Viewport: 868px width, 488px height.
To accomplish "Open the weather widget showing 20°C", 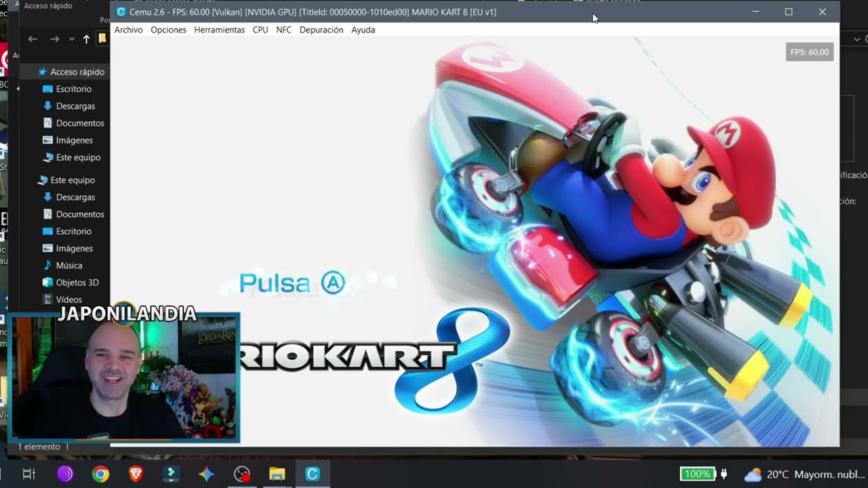I will point(805,474).
